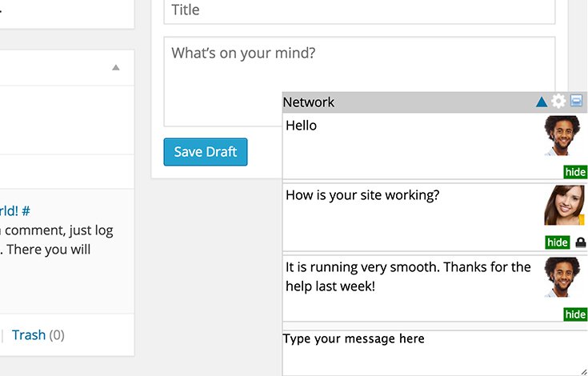Click Save Draft button
Image resolution: width=588 pixels, height=376 pixels.
point(206,152)
